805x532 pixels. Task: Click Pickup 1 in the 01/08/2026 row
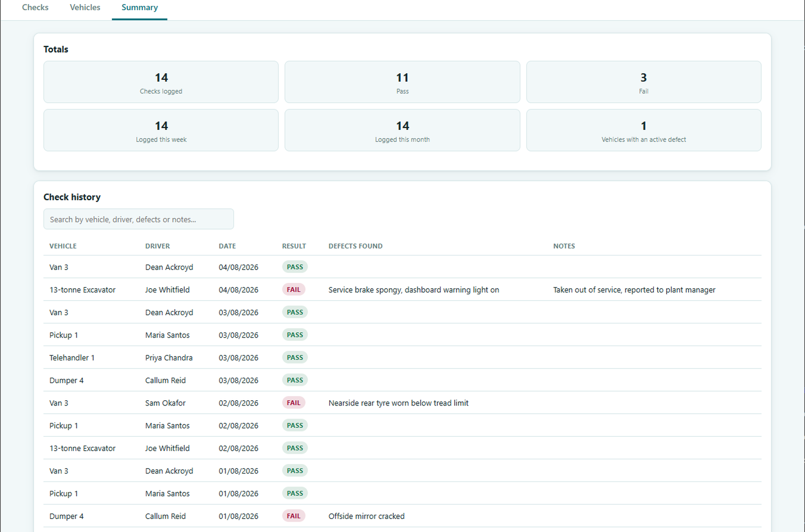(x=63, y=494)
